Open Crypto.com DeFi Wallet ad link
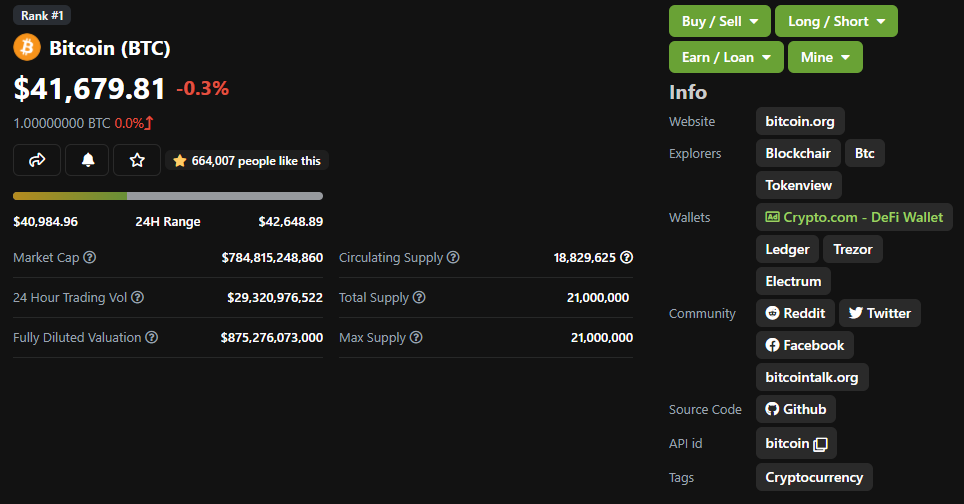The image size is (964, 504). coord(854,217)
